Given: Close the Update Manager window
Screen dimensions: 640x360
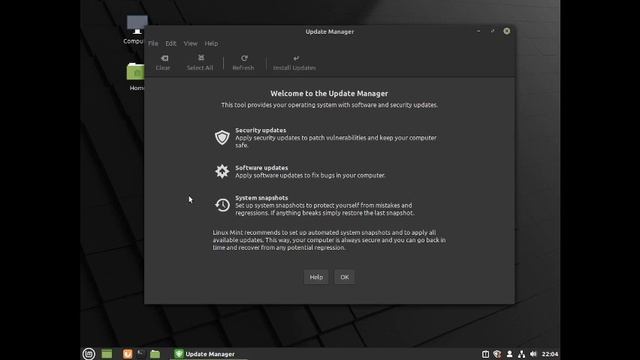Looking at the screenshot, I should pyautogui.click(x=507, y=31).
